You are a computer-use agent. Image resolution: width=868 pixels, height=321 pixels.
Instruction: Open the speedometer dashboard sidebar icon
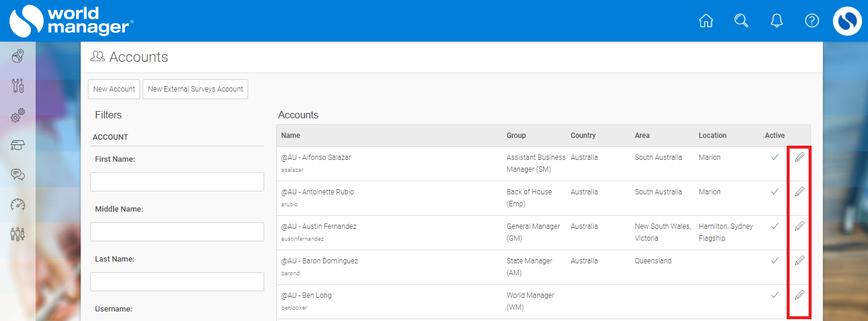click(18, 204)
